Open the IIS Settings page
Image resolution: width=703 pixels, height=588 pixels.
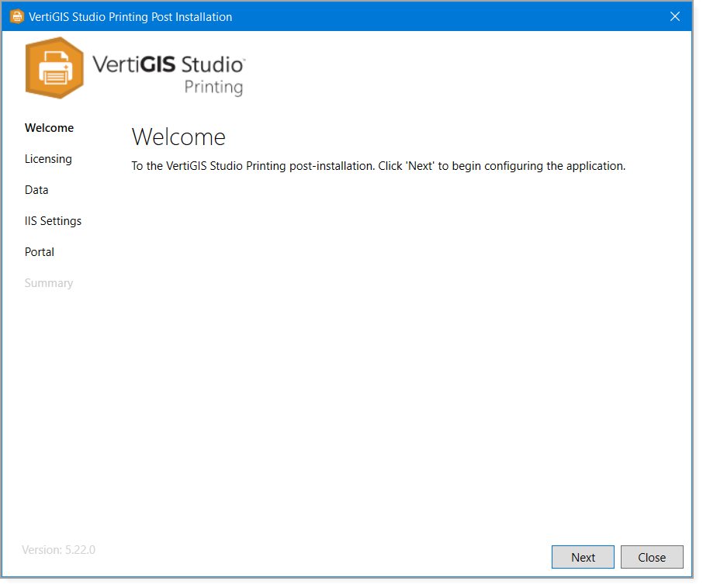(53, 221)
